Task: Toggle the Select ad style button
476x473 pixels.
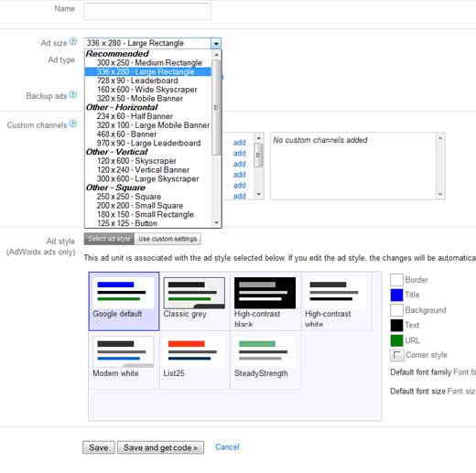Action: point(109,239)
